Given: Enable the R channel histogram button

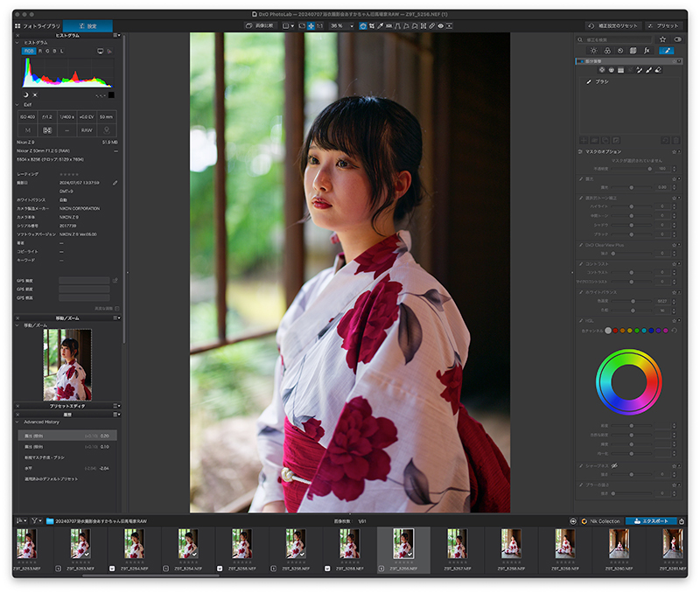Looking at the screenshot, I should [40, 52].
